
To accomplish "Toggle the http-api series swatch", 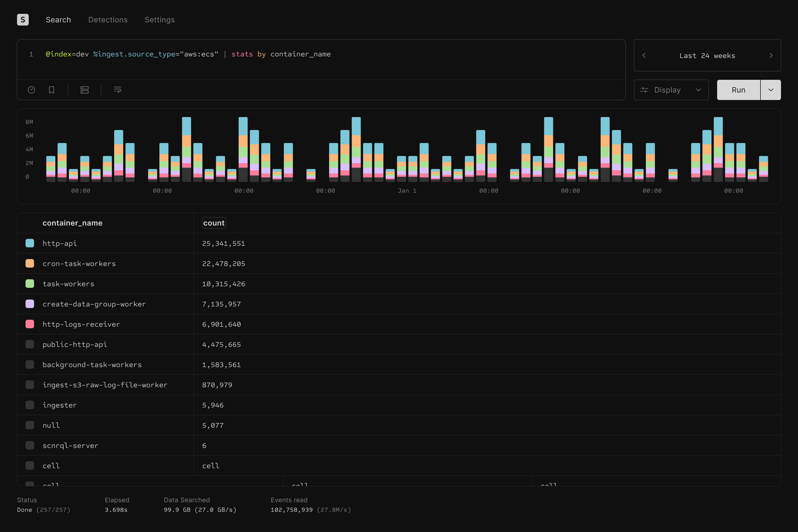I will pos(30,243).
